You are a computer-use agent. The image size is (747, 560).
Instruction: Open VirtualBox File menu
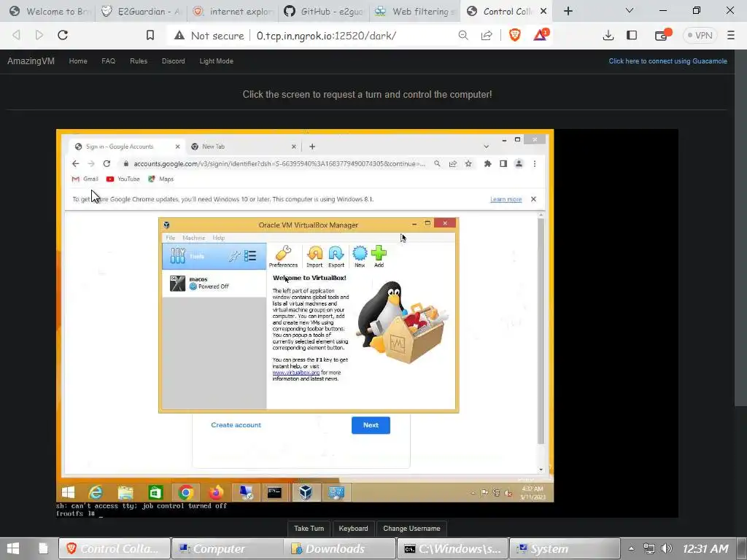pos(171,238)
